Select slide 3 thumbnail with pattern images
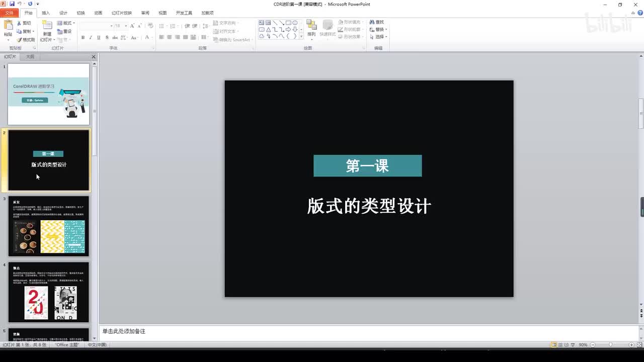The image size is (644, 362). pos(49,226)
